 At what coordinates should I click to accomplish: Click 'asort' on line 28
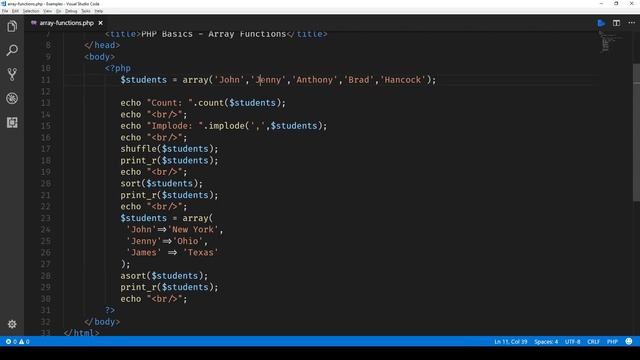pos(133,276)
